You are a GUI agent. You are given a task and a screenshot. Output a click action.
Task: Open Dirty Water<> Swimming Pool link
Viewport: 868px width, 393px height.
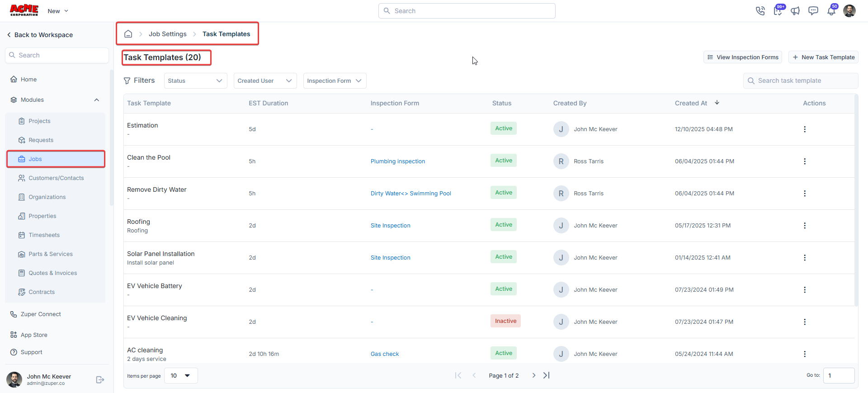pyautogui.click(x=411, y=194)
